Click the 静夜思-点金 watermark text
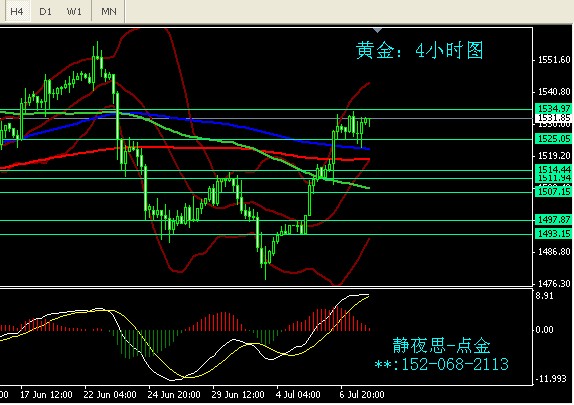The height and width of the screenshot is (405, 574). (x=441, y=345)
